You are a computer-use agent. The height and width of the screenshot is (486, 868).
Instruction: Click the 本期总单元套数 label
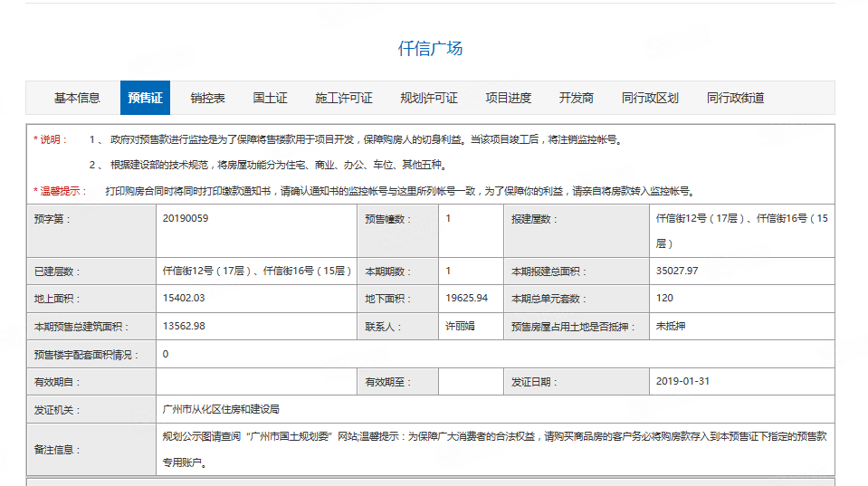point(548,299)
